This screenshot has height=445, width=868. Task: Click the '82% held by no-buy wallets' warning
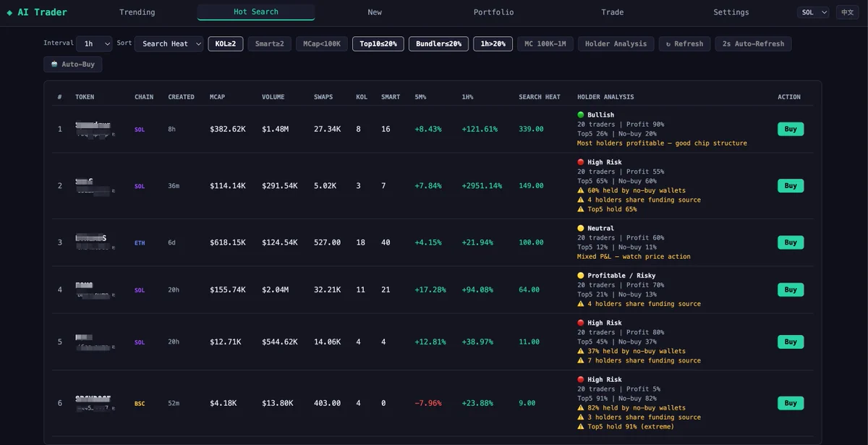pyautogui.click(x=631, y=408)
